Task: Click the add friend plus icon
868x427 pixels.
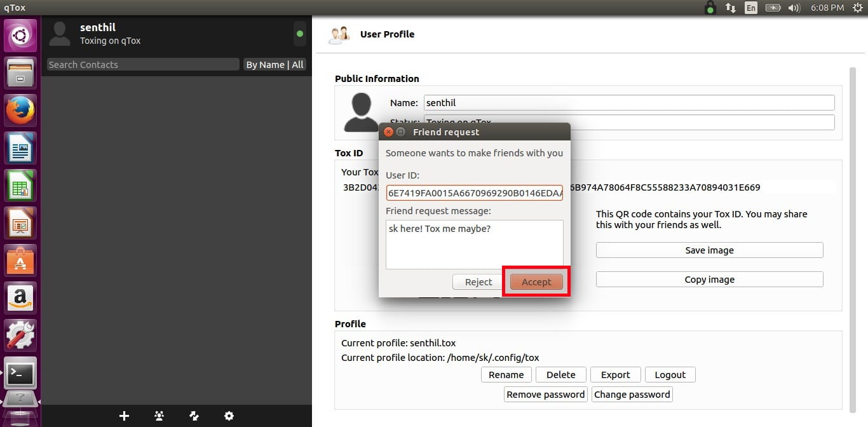Action: tap(125, 416)
